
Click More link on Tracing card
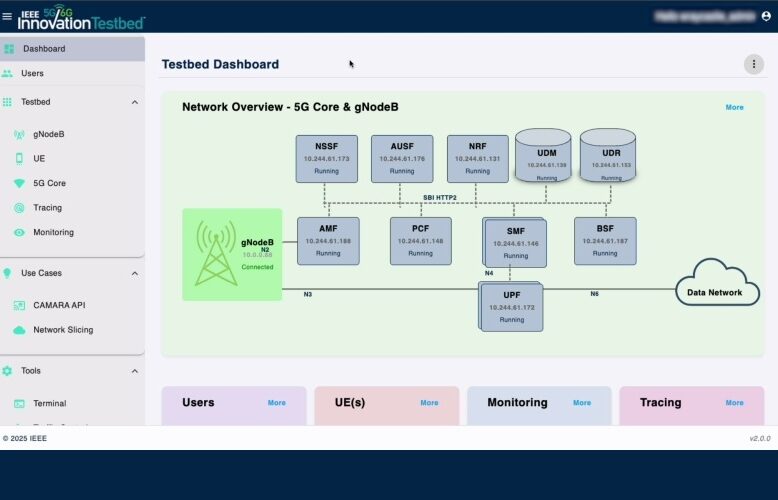click(734, 403)
